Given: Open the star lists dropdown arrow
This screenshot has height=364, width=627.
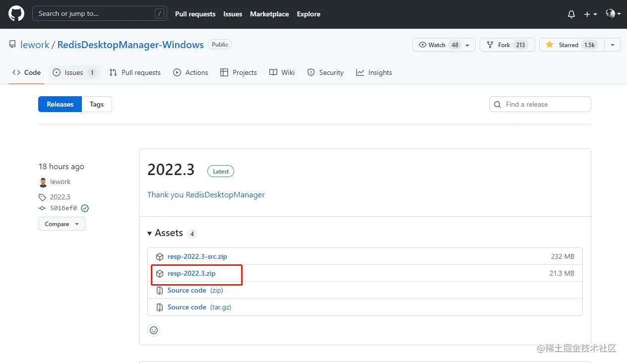Looking at the screenshot, I should tap(613, 45).
